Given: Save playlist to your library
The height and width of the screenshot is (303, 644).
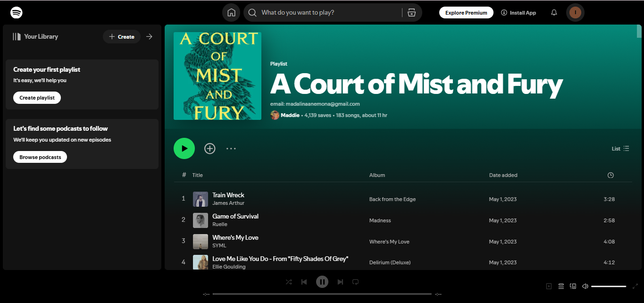Looking at the screenshot, I should (x=209, y=148).
